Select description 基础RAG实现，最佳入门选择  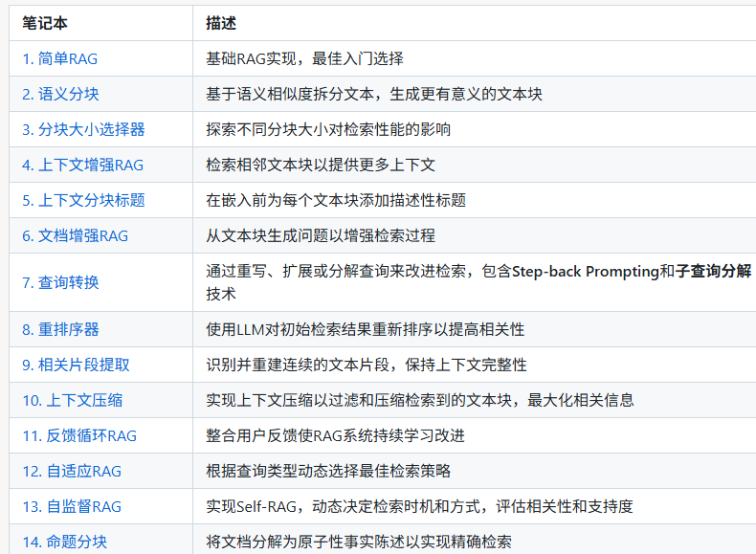pyautogui.click(x=304, y=58)
